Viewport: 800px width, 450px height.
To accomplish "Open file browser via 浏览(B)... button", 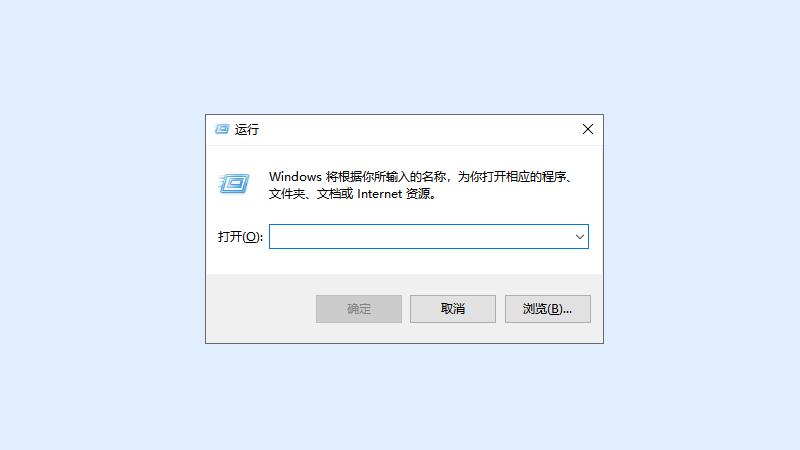I will pos(547,309).
